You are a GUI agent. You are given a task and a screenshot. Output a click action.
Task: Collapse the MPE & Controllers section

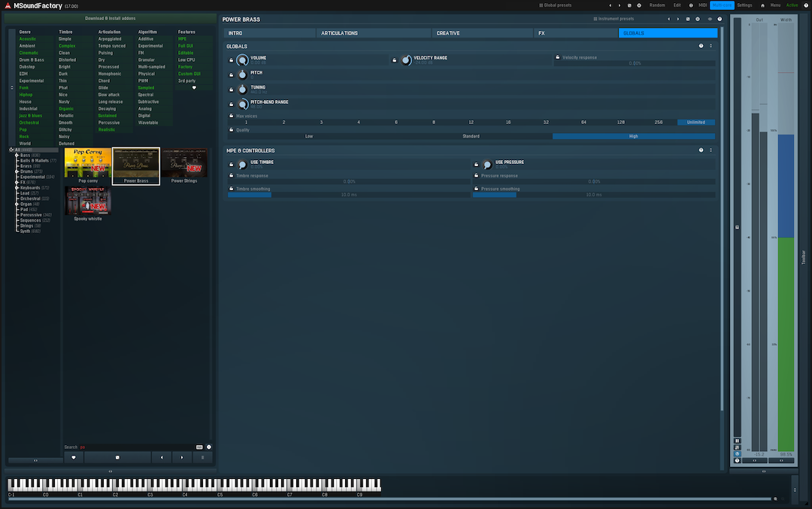(710, 150)
